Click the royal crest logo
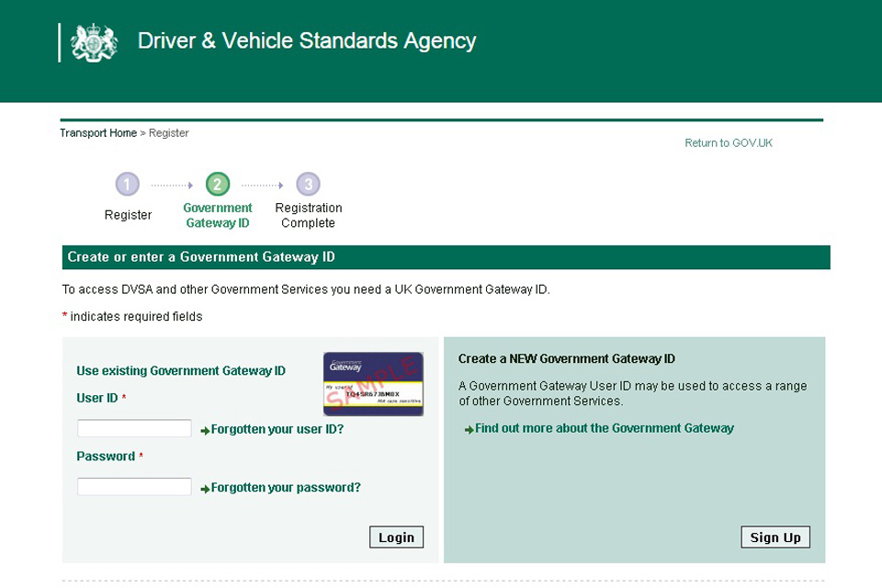Screen dimensions: 882x588 point(94,42)
